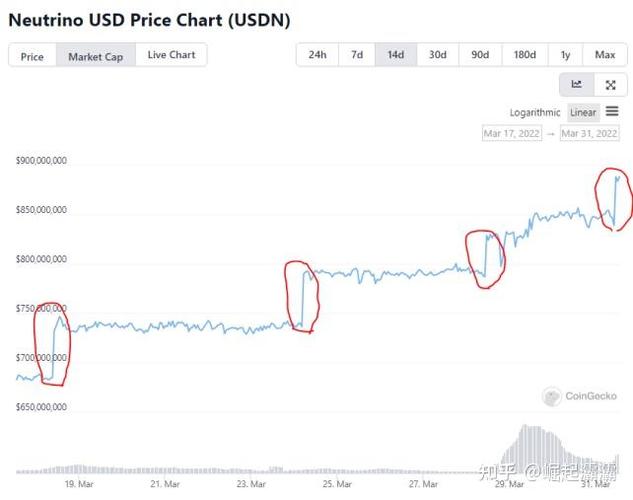Switch to Linear scale
The height and width of the screenshot is (500, 633).
click(583, 113)
